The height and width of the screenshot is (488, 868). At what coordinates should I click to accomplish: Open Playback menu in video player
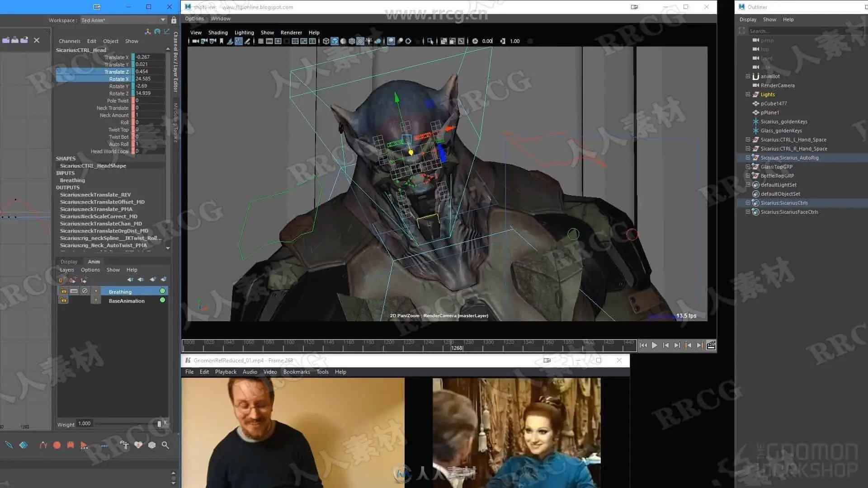226,372
